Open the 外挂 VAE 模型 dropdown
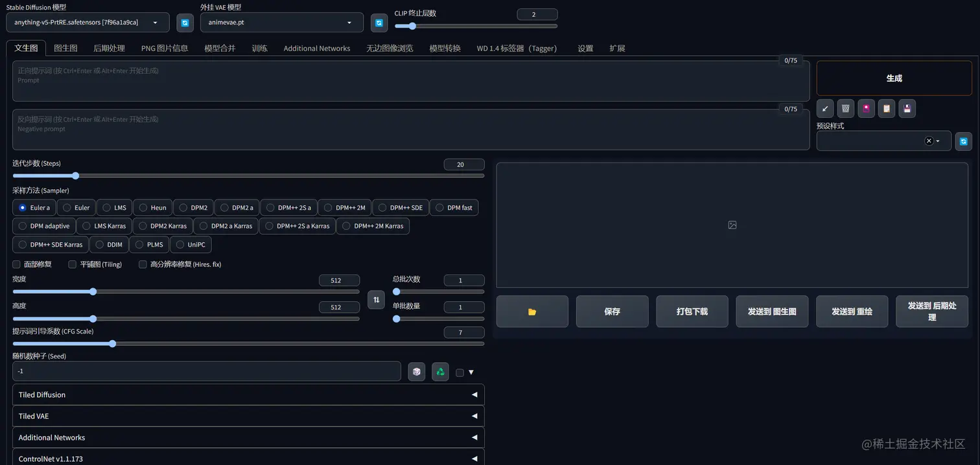Viewport: 980px width, 465px height. click(x=282, y=23)
